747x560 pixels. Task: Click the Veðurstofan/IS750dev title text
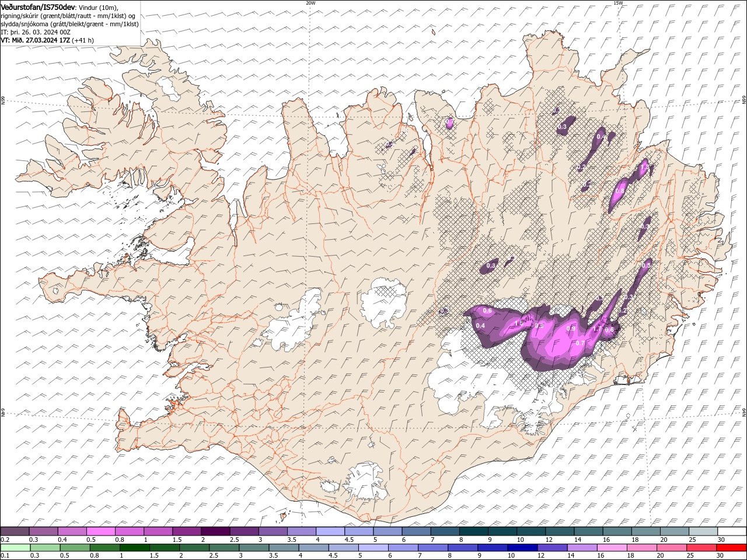[38, 6]
